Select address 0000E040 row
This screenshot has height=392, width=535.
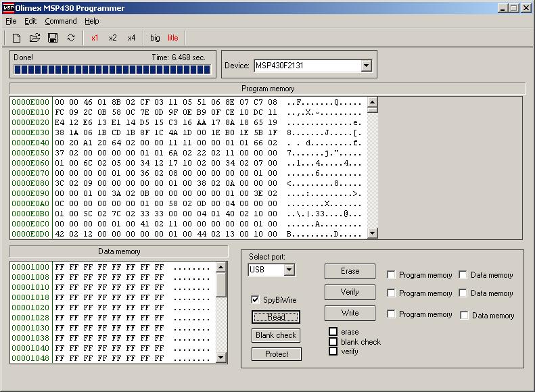point(30,143)
